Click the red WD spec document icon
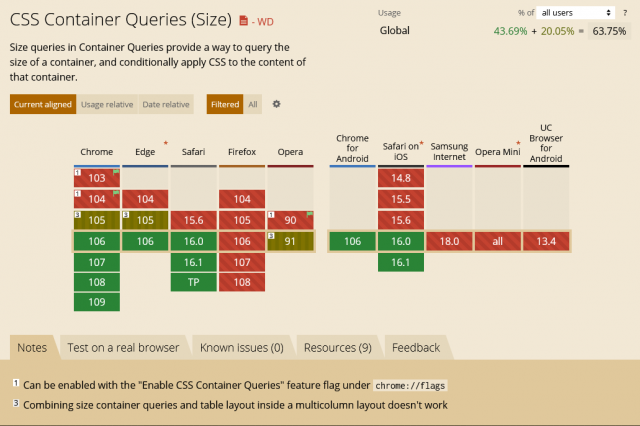Viewport: 640px width, 426px height. [243, 20]
